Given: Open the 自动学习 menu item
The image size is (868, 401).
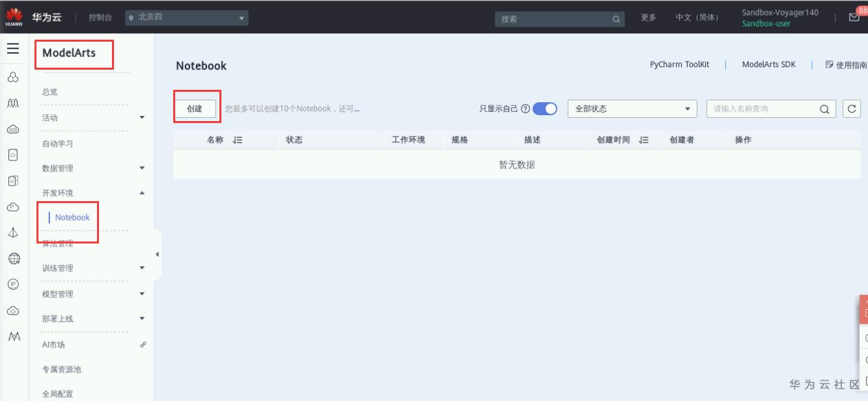Looking at the screenshot, I should tap(57, 144).
